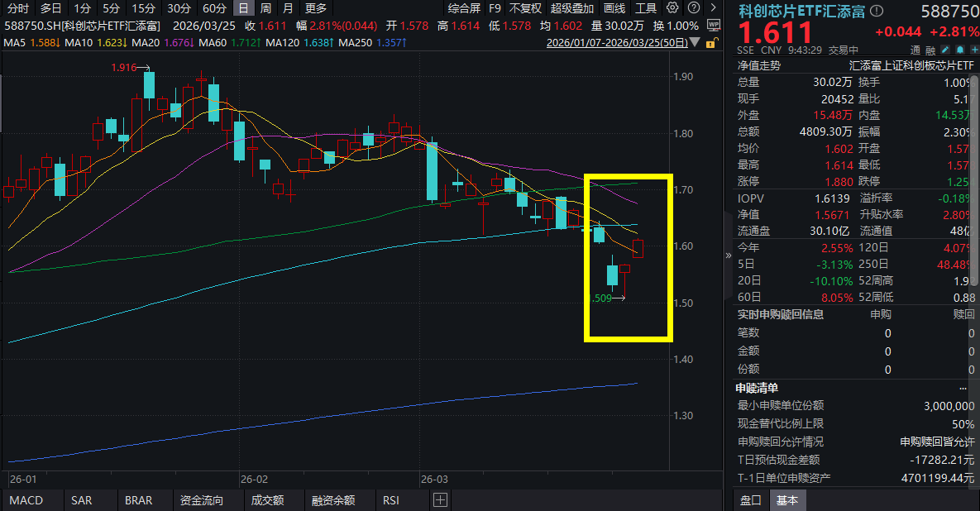Switch to the MACD indicator tab
This screenshot has height=511, width=980.
pos(26,500)
